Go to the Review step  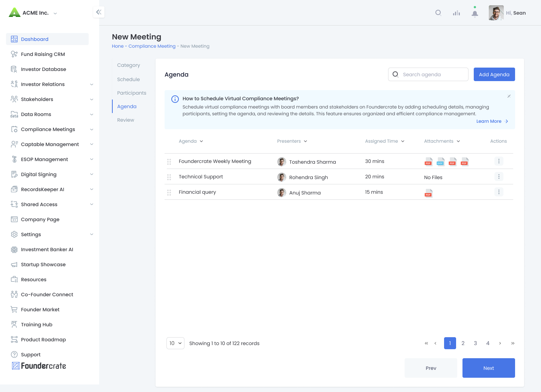coord(125,120)
